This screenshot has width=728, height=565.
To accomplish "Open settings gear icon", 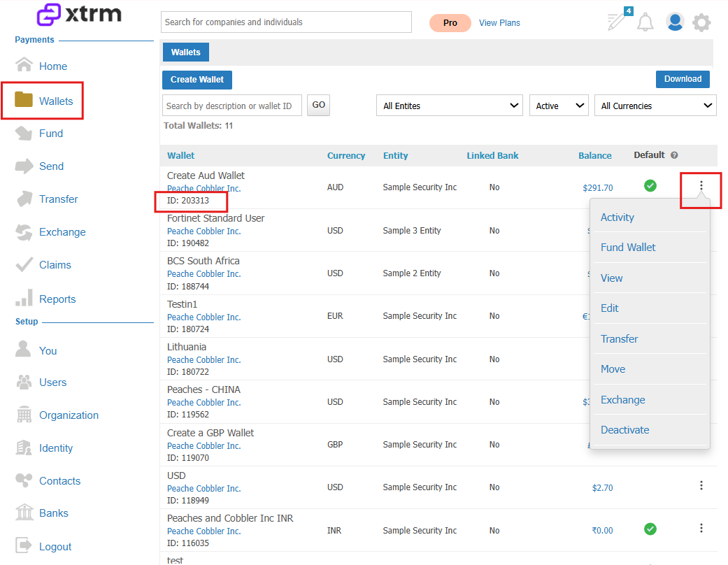I will pyautogui.click(x=701, y=22).
